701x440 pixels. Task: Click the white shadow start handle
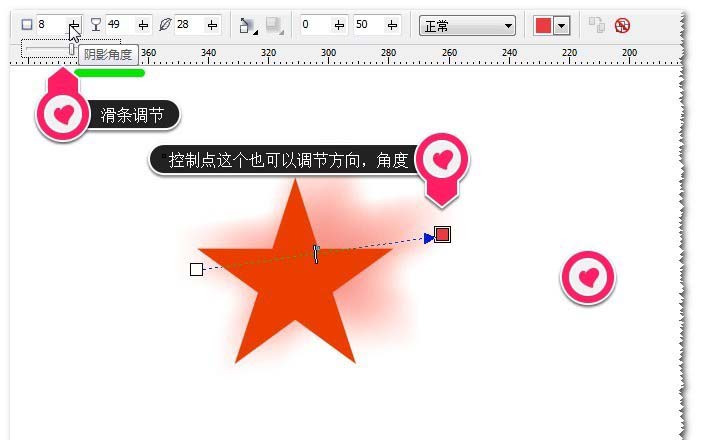196,269
